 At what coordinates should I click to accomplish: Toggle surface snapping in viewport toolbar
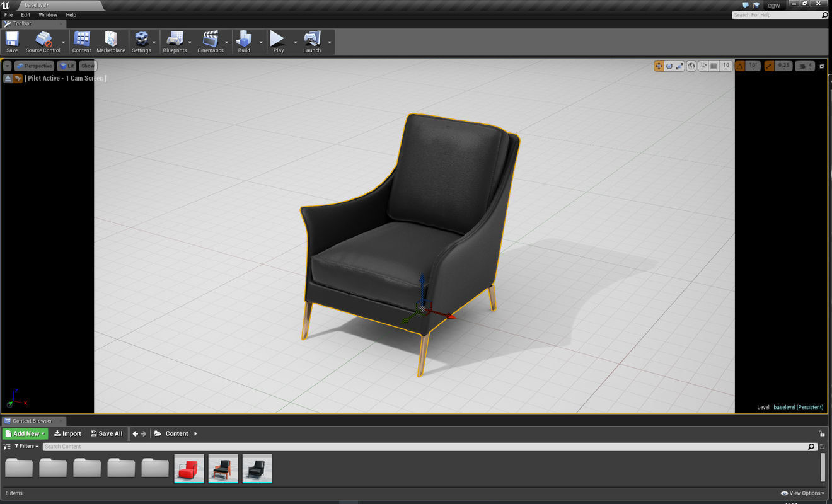click(x=702, y=66)
